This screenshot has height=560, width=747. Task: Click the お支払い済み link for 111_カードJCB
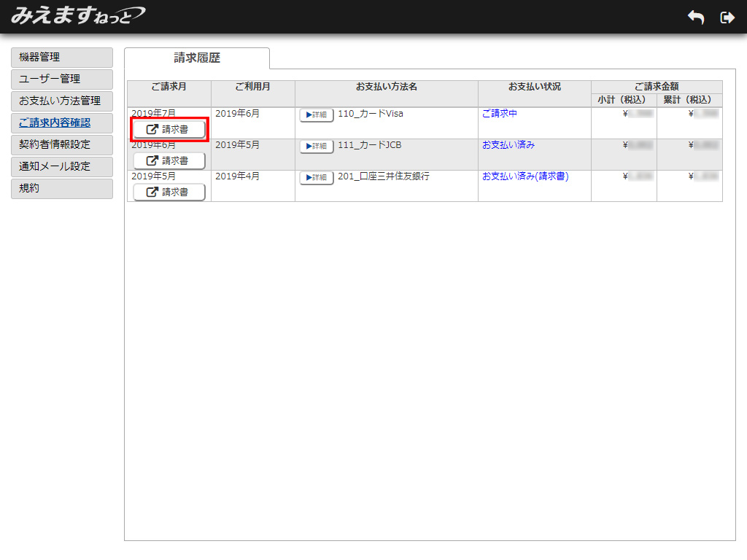pyautogui.click(x=508, y=145)
